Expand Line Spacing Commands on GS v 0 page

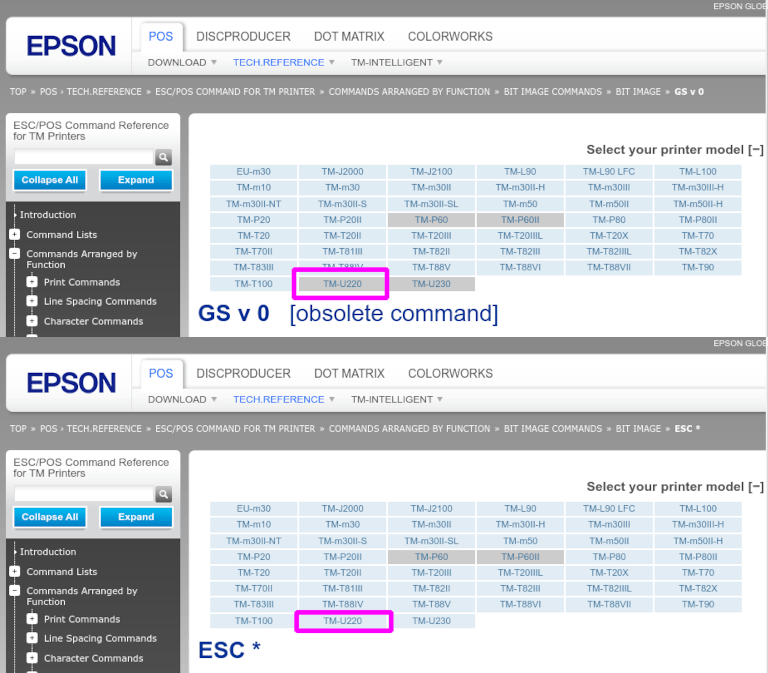32,301
